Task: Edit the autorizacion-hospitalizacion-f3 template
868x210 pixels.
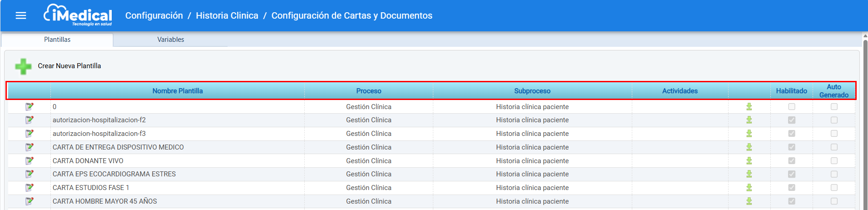Action: [x=30, y=134]
